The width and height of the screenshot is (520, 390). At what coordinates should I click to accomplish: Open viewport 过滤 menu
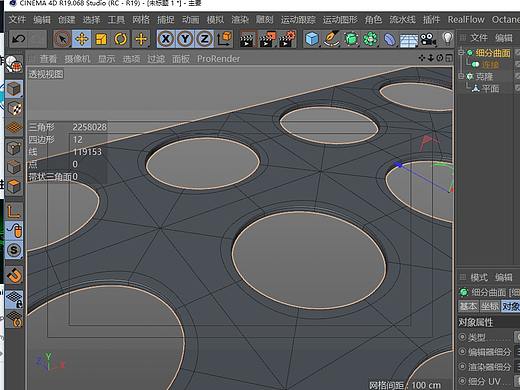(156, 59)
